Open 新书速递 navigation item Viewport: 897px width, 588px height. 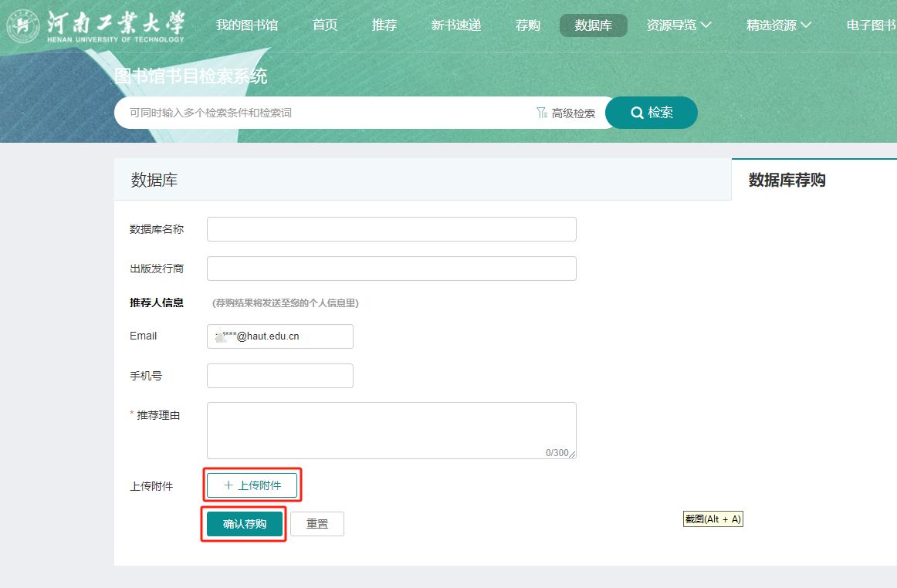tap(456, 25)
